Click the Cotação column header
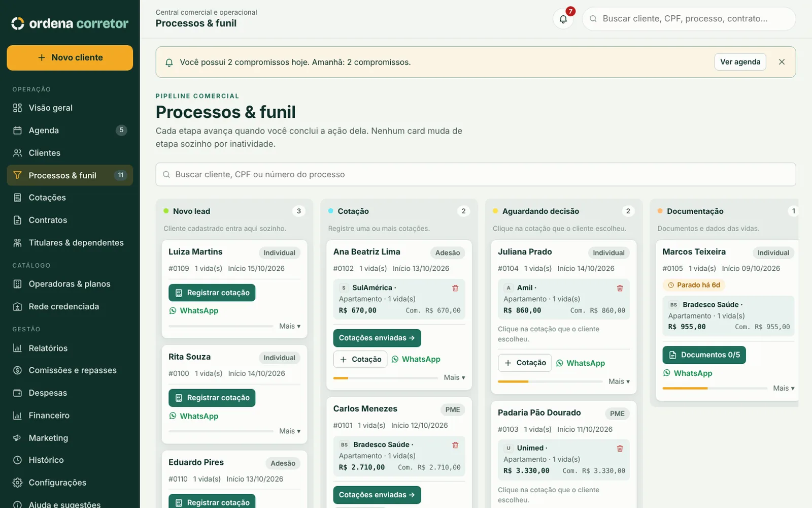 [x=353, y=211]
